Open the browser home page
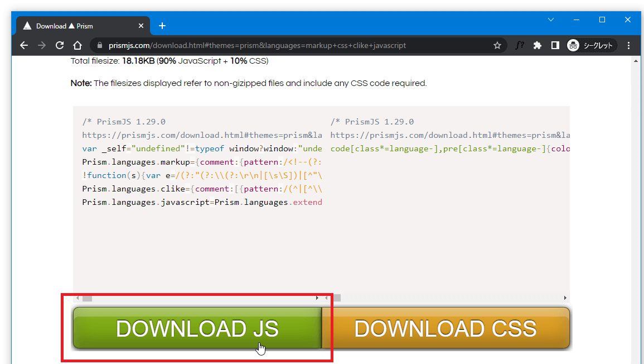 [78, 46]
